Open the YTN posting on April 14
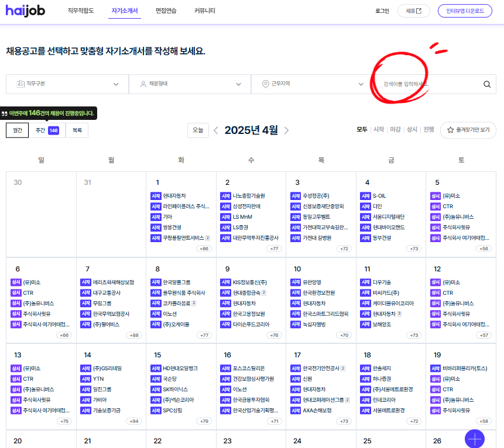Image resolution: width=504 pixels, height=448 pixels. tap(98, 379)
